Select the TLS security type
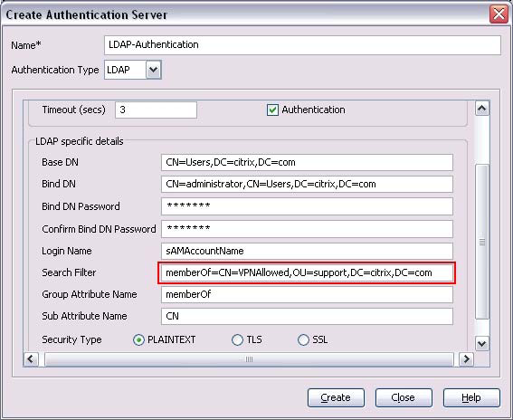This screenshot has width=513, height=420. (x=237, y=339)
